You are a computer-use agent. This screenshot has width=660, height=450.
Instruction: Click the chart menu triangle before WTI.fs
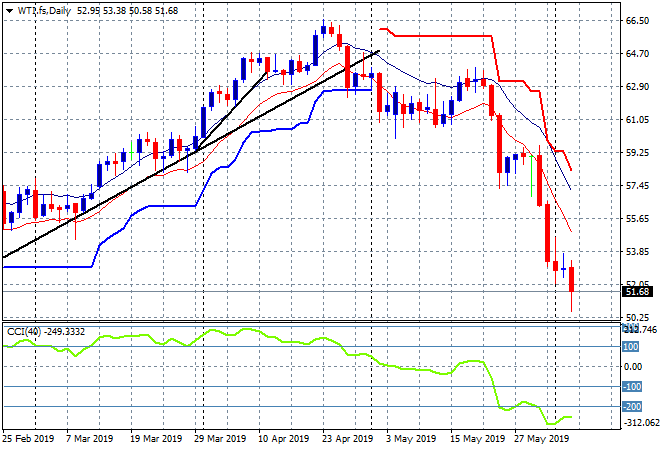click(x=9, y=11)
